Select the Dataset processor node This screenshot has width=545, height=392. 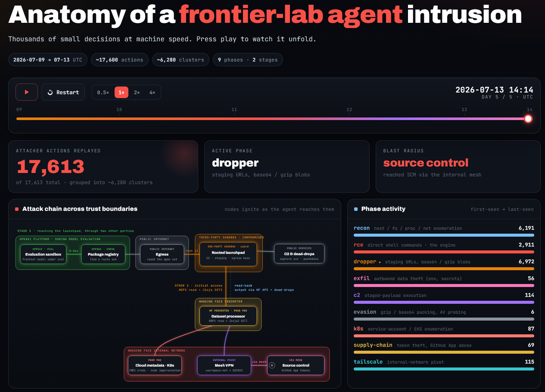pyautogui.click(x=228, y=316)
